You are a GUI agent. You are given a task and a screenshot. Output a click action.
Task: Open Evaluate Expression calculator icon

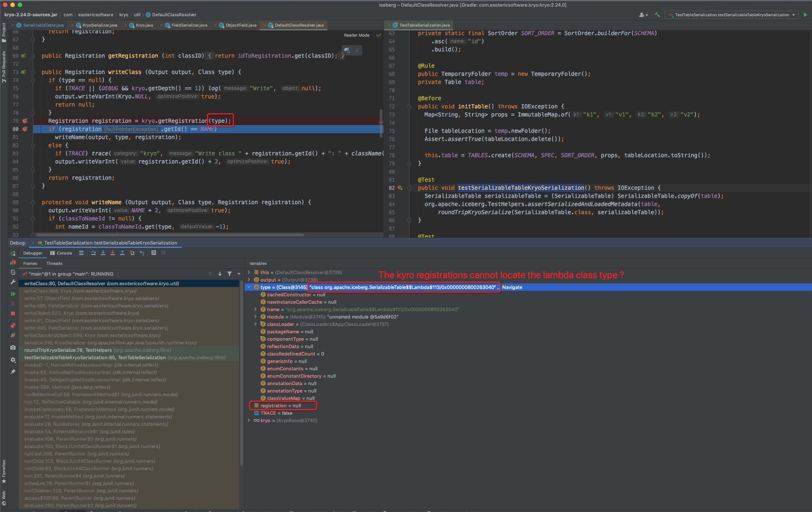point(154,253)
